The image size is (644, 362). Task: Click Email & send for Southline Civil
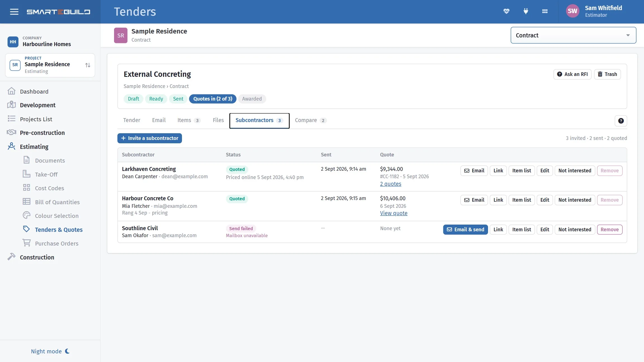tap(465, 229)
